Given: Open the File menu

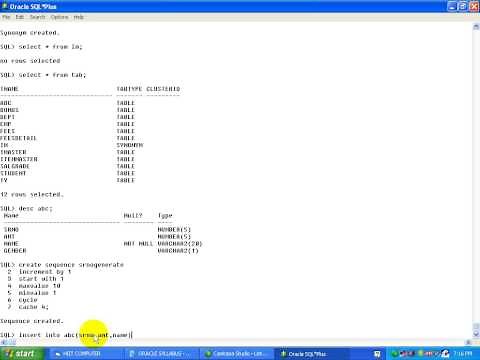Looking at the screenshot, I should point(6,17).
